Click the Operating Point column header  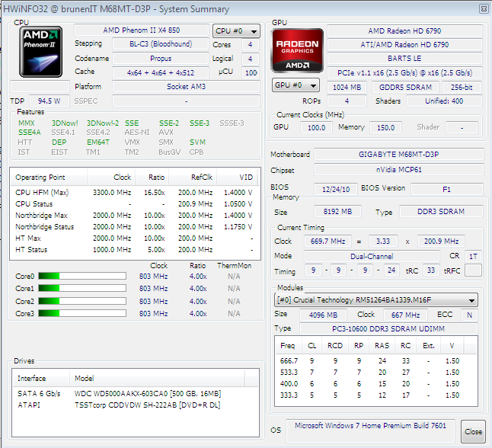pyautogui.click(x=49, y=178)
